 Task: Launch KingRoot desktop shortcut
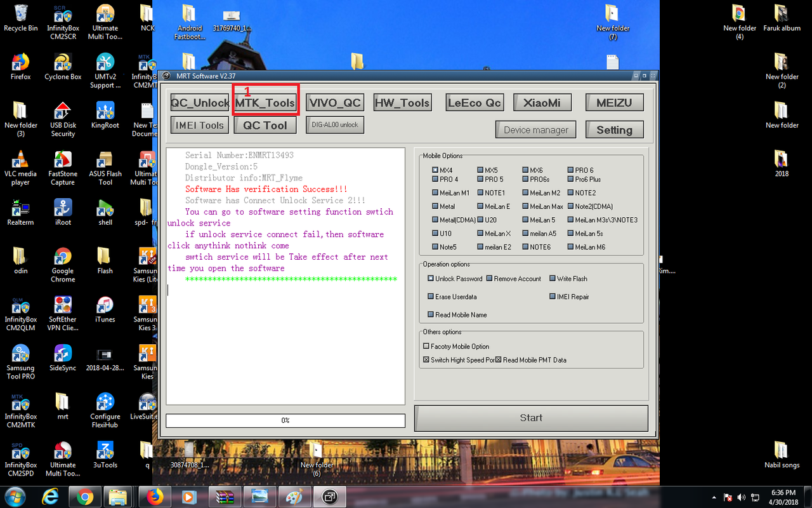click(x=105, y=114)
